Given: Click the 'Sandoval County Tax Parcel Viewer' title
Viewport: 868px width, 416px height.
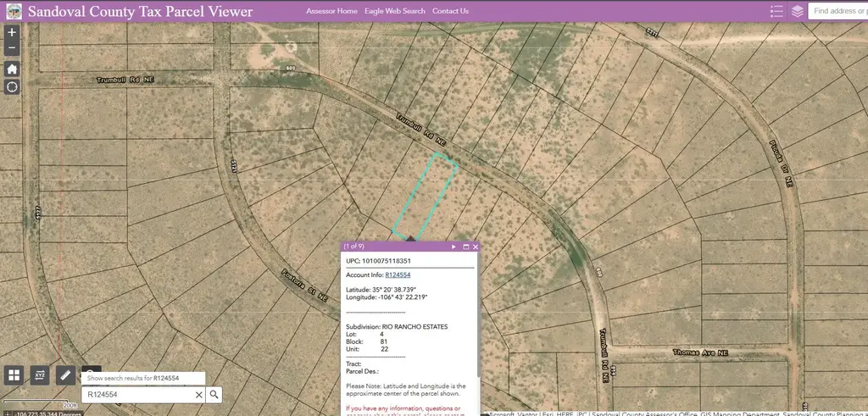Looking at the screenshot, I should 141,11.
